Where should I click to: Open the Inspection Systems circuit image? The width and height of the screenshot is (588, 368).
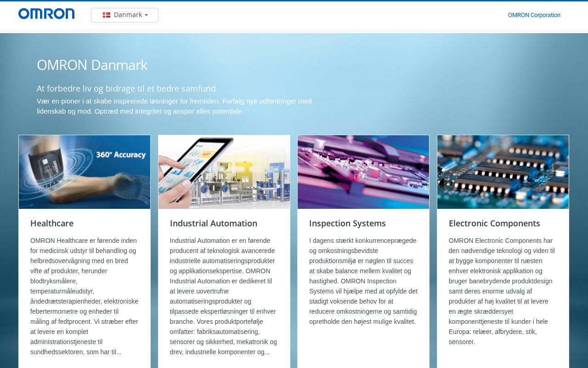363,172
